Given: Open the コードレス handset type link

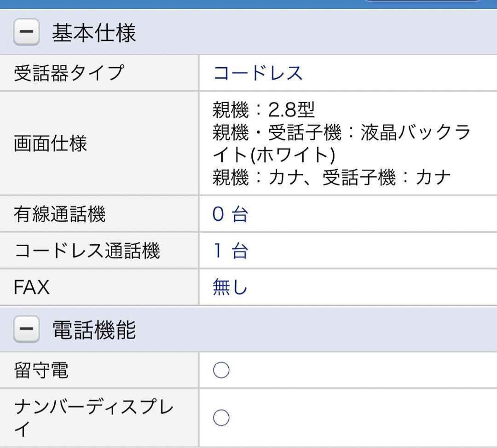Looking at the screenshot, I should coord(257,73).
